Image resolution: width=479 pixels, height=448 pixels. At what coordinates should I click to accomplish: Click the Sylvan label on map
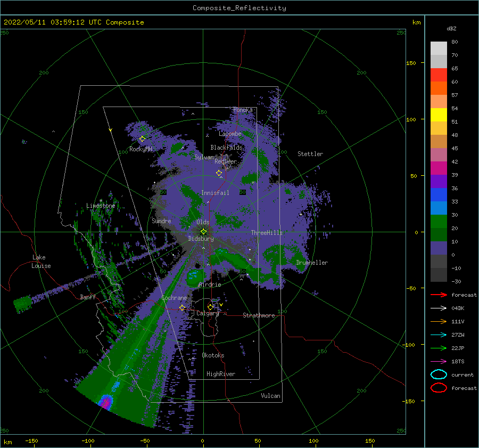(204, 157)
